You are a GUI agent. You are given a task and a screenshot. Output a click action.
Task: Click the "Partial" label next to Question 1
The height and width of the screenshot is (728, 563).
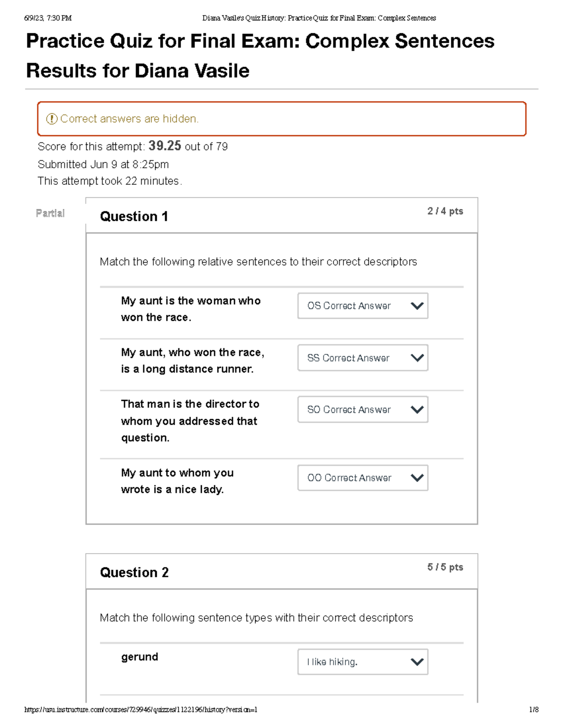click(50, 213)
